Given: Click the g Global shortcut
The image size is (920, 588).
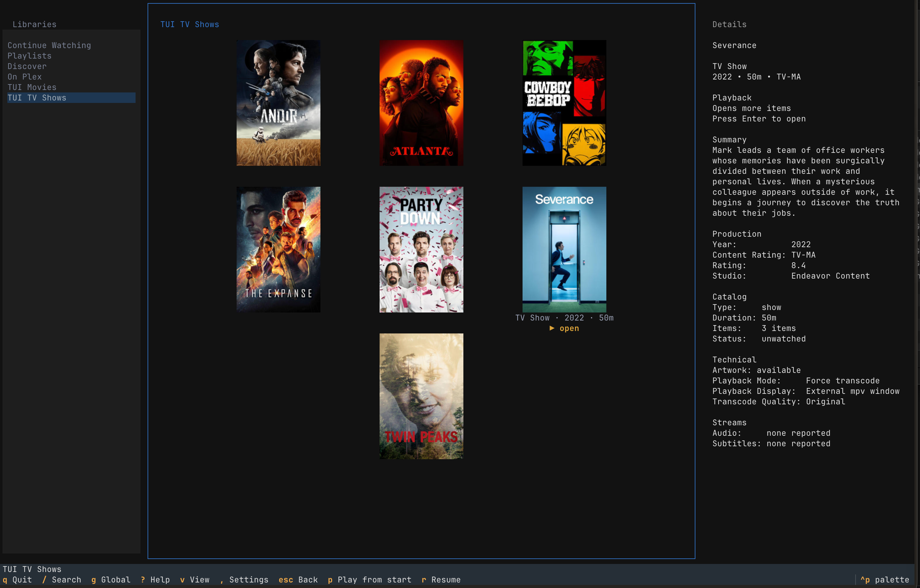Looking at the screenshot, I should (x=111, y=580).
